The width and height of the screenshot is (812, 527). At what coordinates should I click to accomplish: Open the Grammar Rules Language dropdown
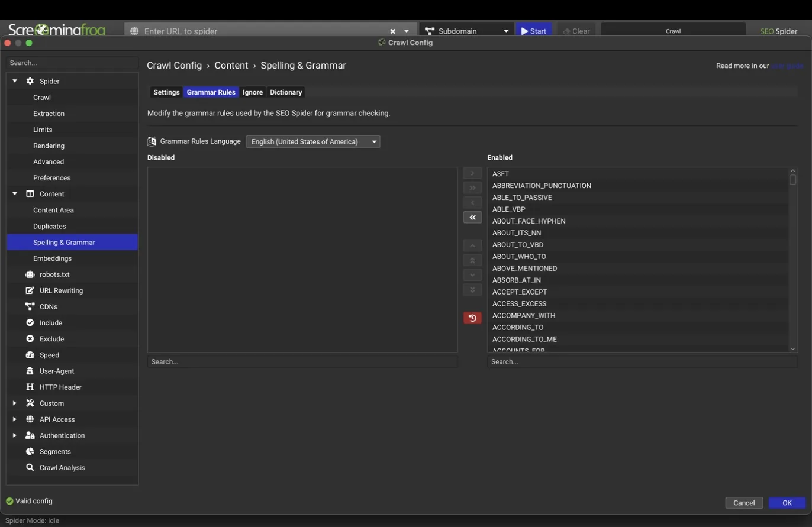[x=313, y=141]
